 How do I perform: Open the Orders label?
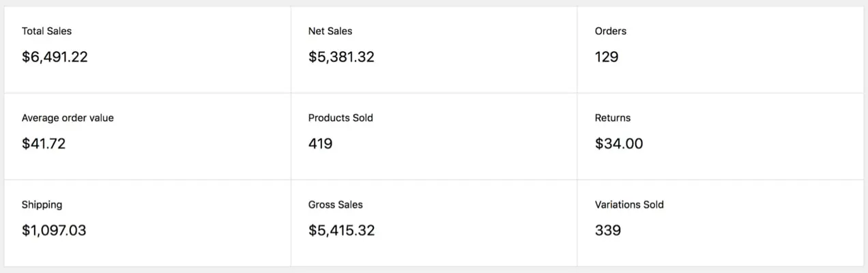tap(610, 31)
